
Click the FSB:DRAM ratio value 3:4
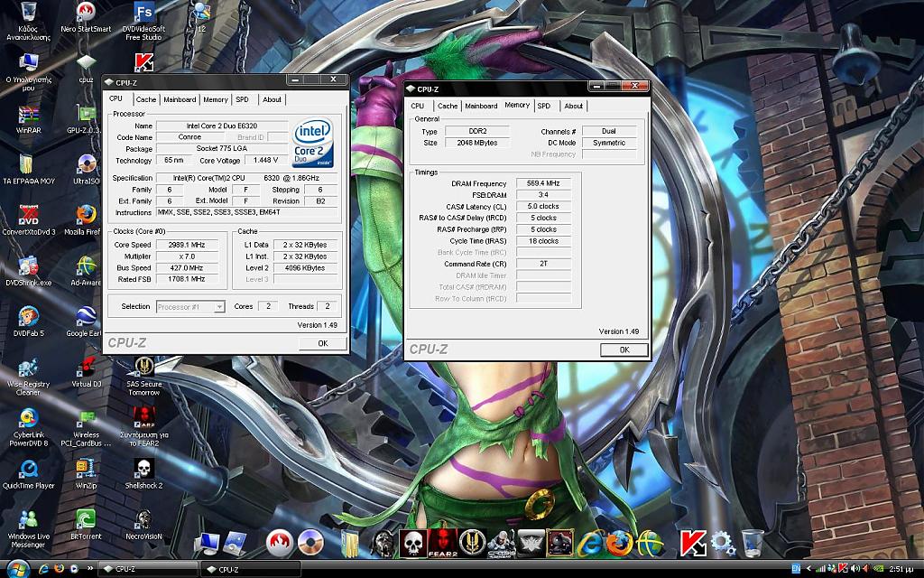pos(543,195)
